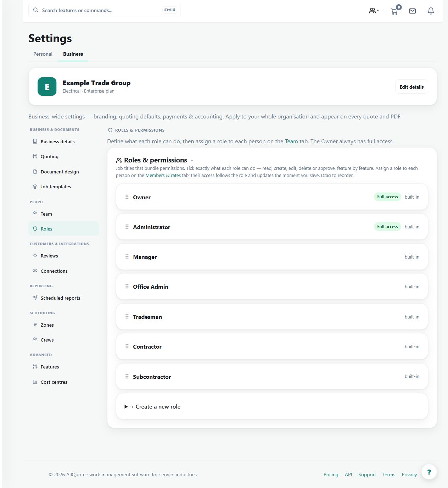Go to Quoting settings
The image size is (448, 488).
pos(64,156)
